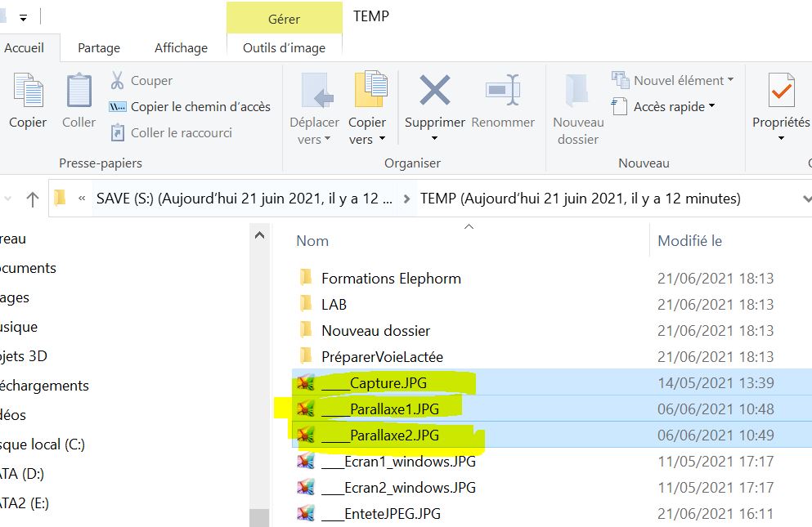
Task: Click Copier le chemin d'accès
Action: tap(200, 106)
